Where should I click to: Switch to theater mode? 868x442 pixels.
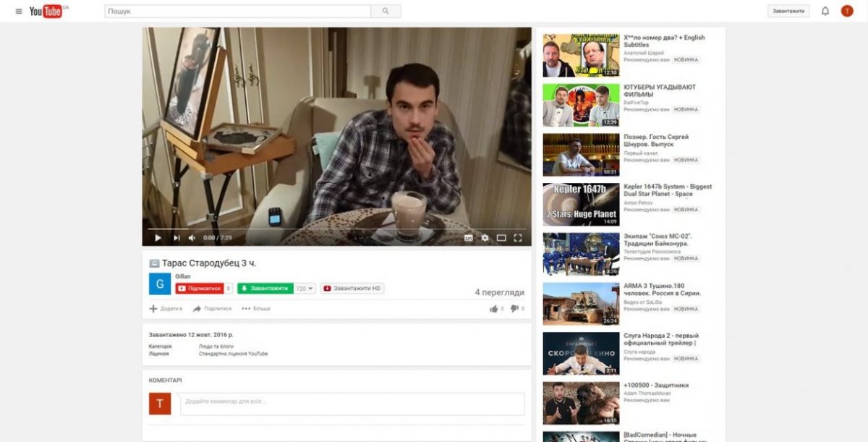(x=501, y=237)
